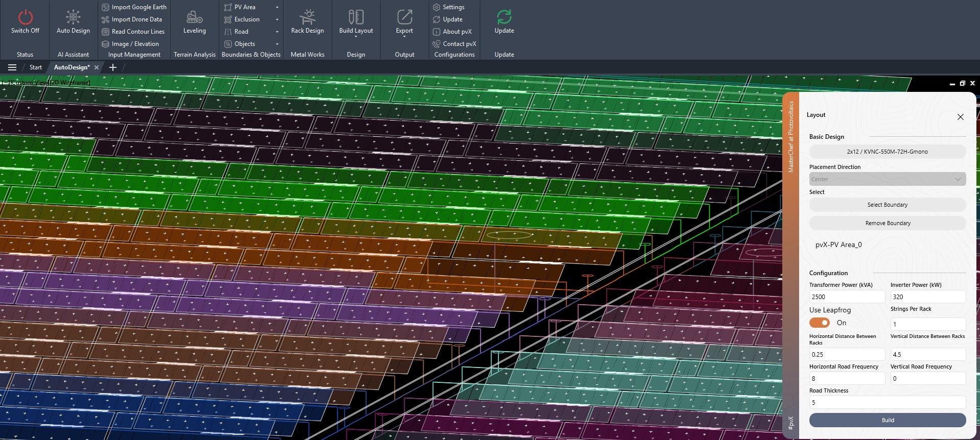
Task: Click the Switch Off power icon
Action: coord(25,17)
